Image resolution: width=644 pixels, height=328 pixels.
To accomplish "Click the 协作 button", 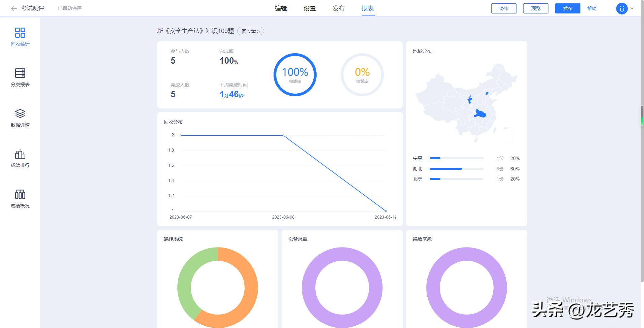I will 504,8.
